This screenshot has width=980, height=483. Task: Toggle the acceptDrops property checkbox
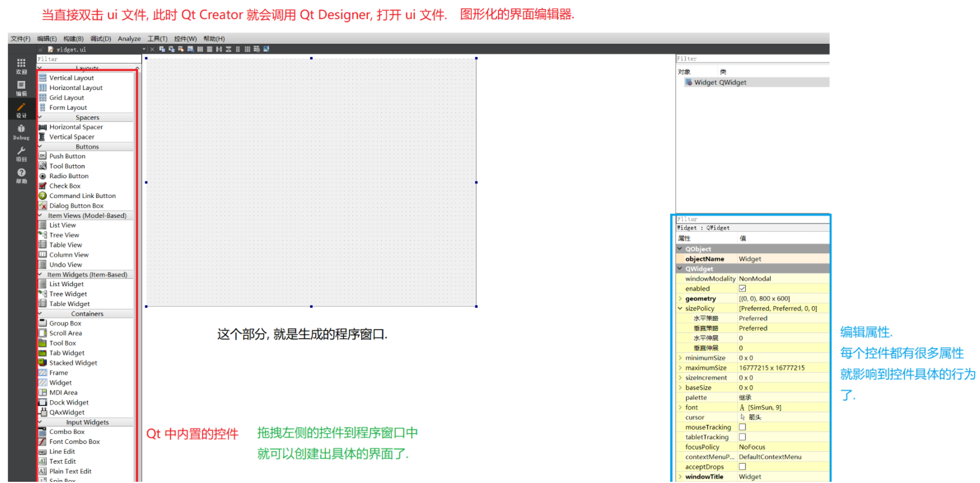point(742,467)
